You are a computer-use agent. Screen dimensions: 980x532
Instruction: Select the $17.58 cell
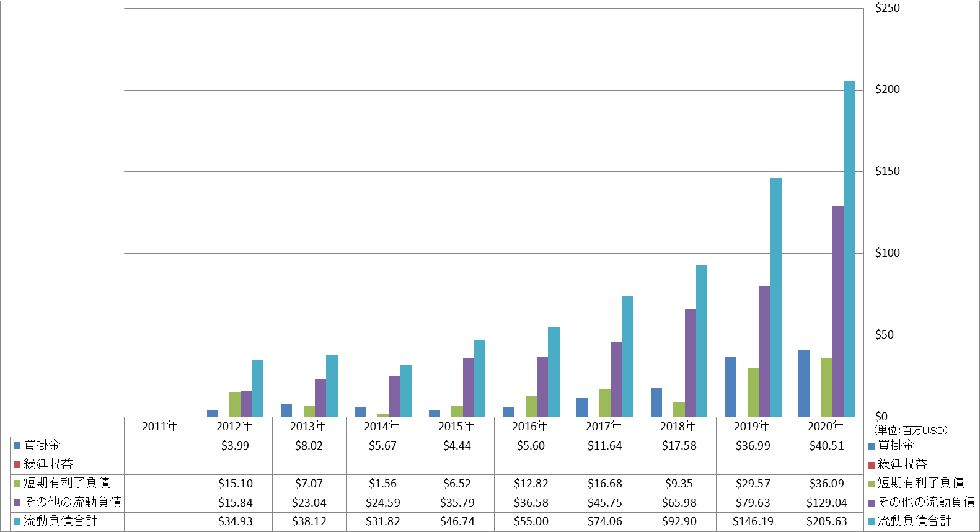[x=679, y=445]
